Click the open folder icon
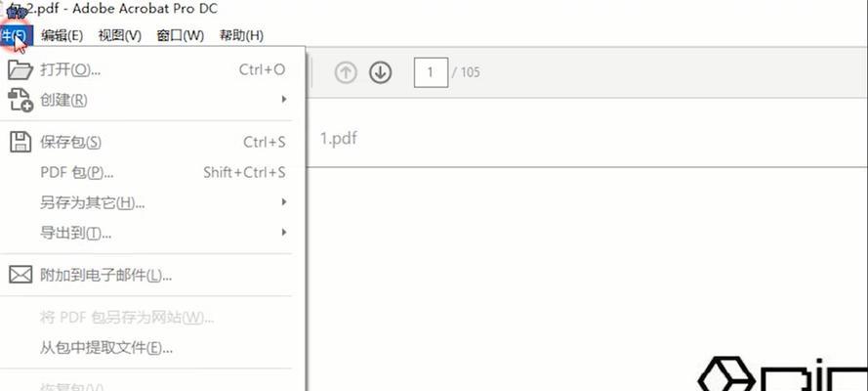This screenshot has height=391, width=868. tap(21, 70)
